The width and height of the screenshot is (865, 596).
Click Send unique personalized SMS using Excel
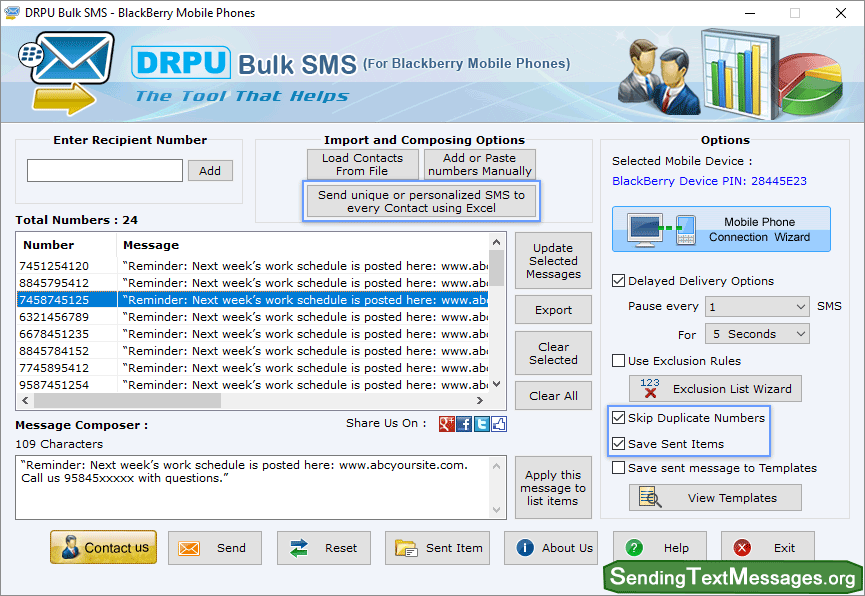(x=421, y=201)
